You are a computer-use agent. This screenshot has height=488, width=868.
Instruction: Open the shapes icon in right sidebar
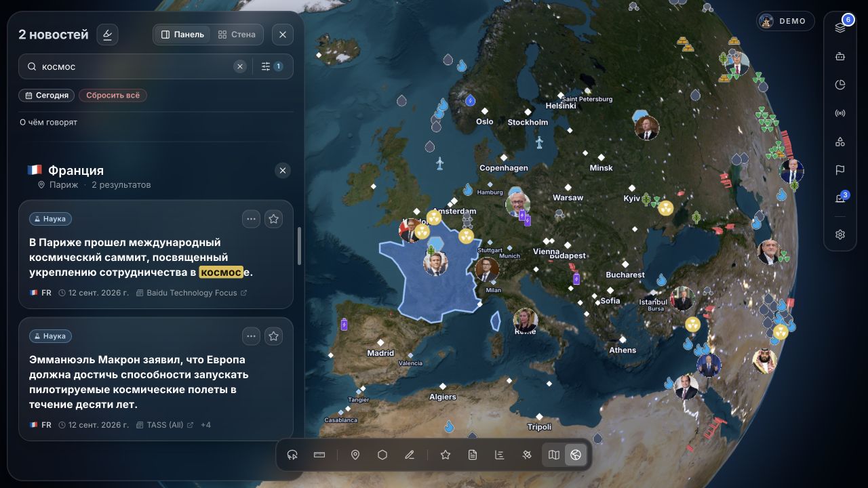coord(840,142)
